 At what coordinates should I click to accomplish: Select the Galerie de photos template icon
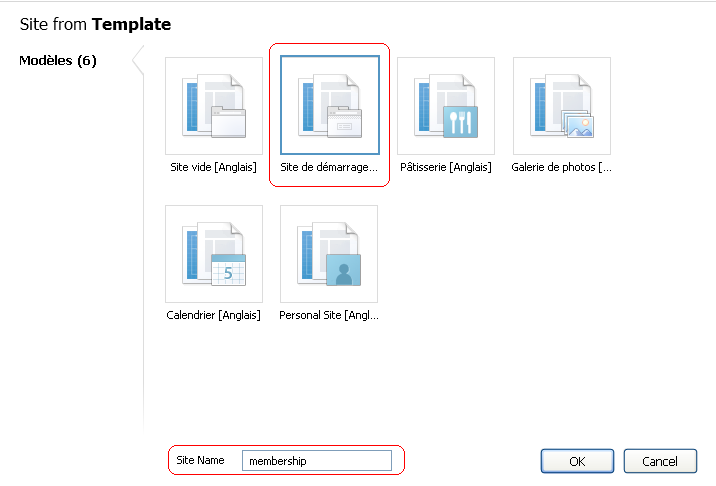(x=562, y=106)
